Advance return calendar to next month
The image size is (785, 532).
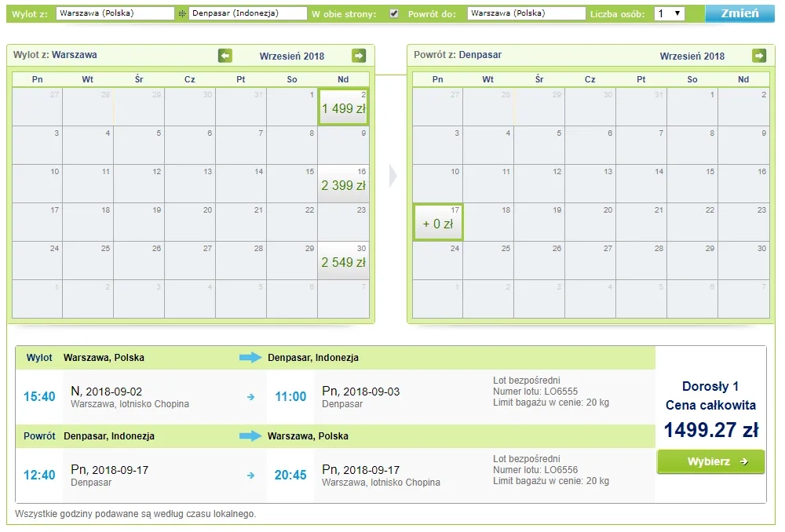pyautogui.click(x=758, y=56)
